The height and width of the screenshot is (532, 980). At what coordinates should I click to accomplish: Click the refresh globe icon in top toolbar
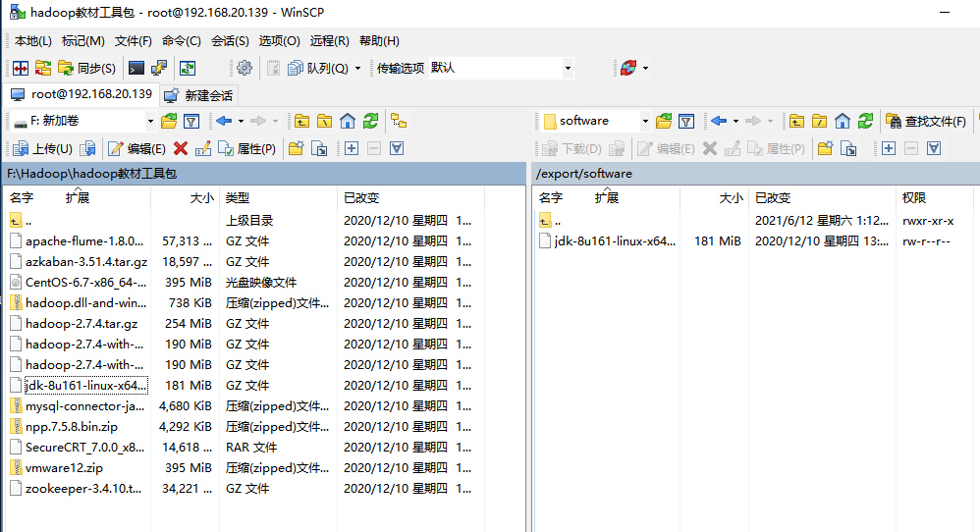[628, 68]
